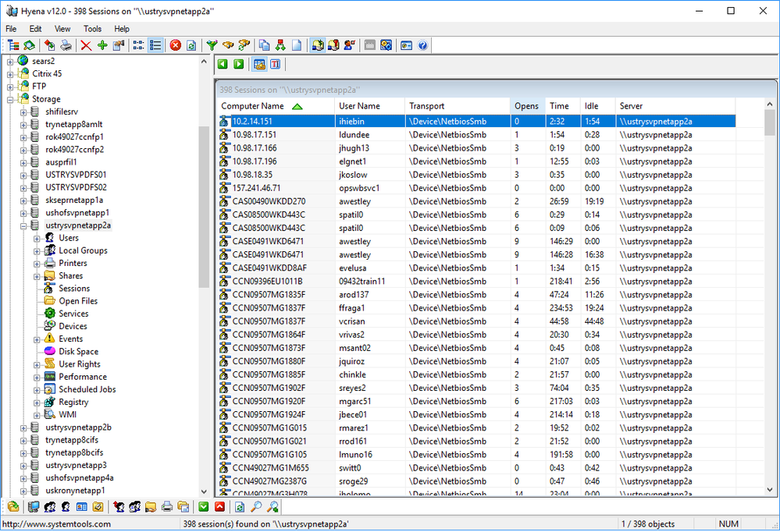Screen dimensions: 780x532
Task: Click the red stop icon in toolbar
Action: pos(176,46)
